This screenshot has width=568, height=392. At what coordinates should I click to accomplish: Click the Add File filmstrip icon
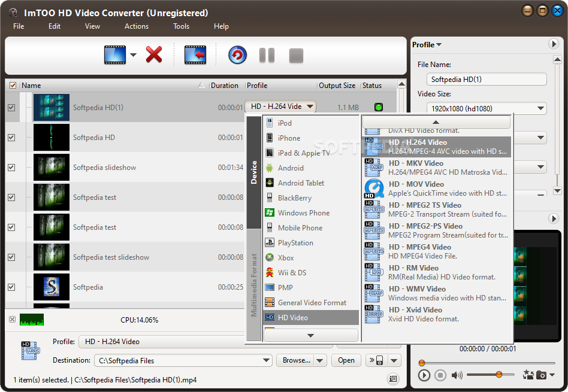point(115,55)
